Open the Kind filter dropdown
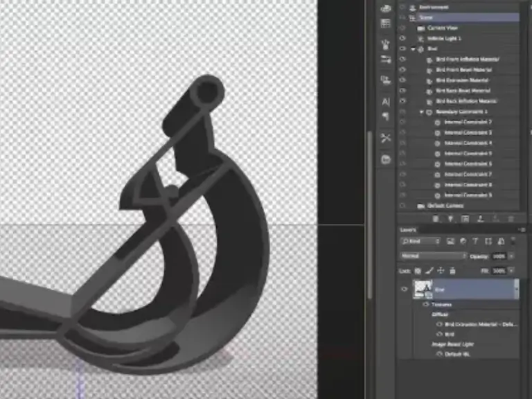Screen dimensions: 532x399 coord(420,242)
